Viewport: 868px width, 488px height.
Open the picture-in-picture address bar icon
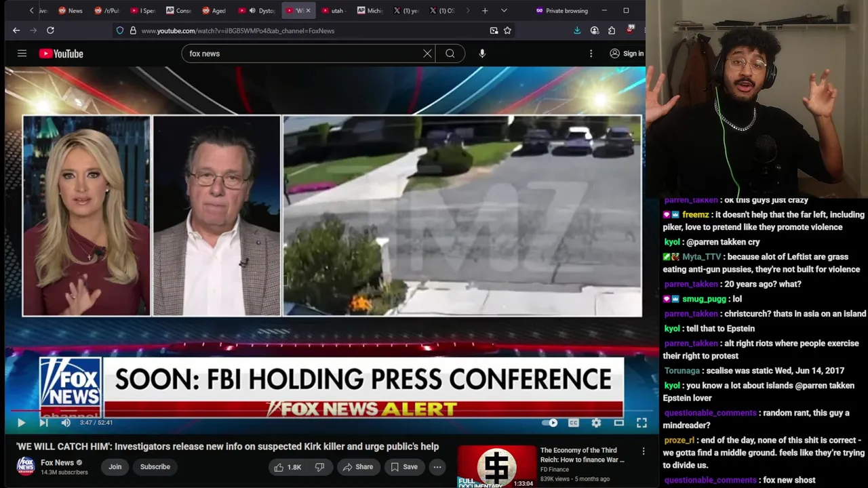(x=494, y=30)
